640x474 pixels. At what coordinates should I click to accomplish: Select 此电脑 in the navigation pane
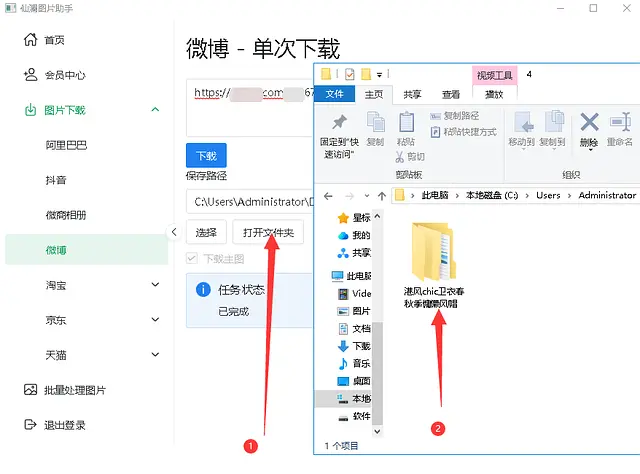pos(351,276)
